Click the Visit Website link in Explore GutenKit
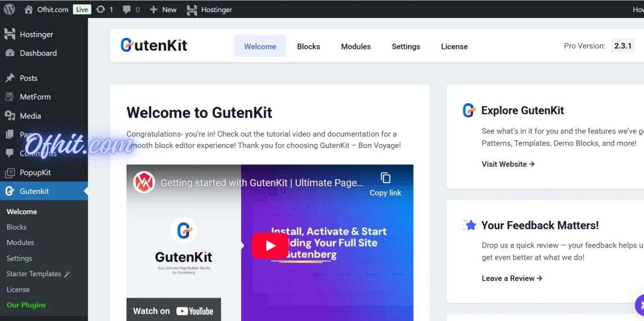Screen dimensions: 644x321 504,164
